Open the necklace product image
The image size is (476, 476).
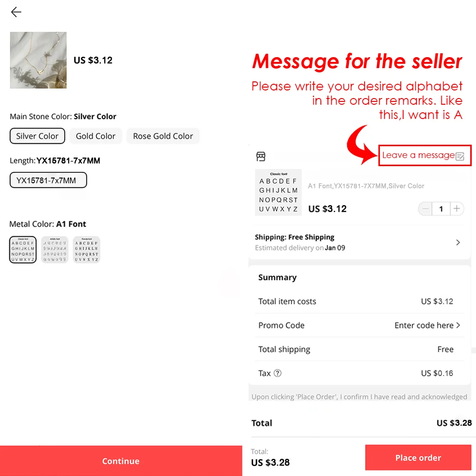38,60
